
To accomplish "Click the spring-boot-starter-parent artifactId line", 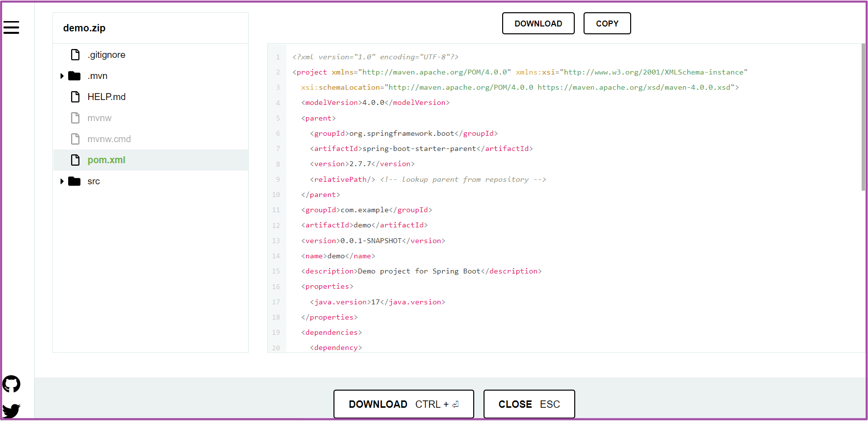I will click(421, 149).
